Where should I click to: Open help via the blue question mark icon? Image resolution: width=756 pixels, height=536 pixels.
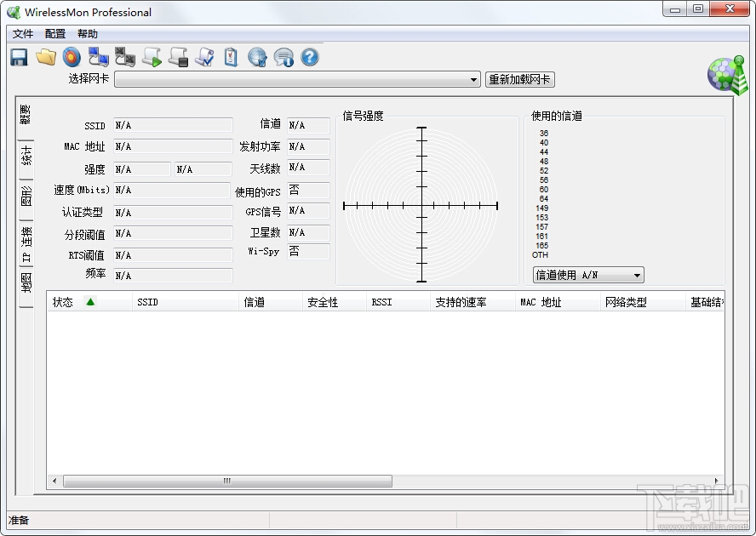[x=310, y=57]
